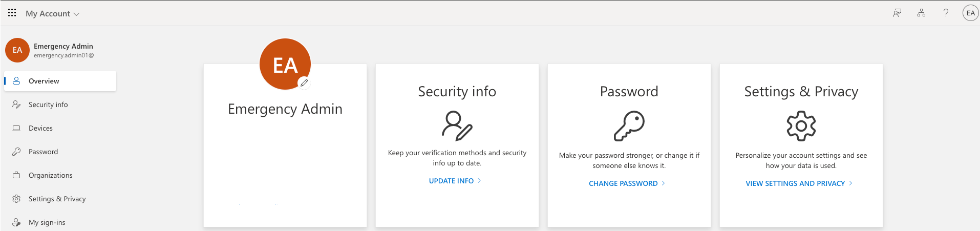Open Password in the left navigation
980x231 pixels.
[43, 152]
